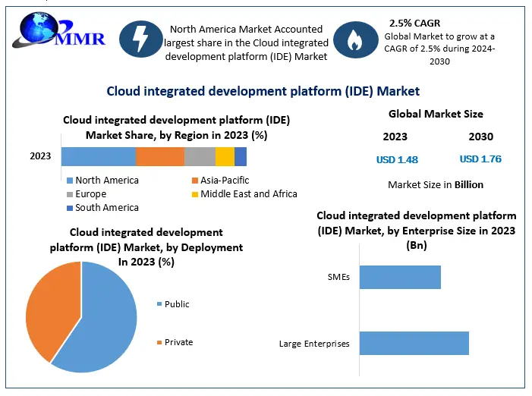Click the Private legend marker
The image size is (532, 396).
[x=159, y=342]
